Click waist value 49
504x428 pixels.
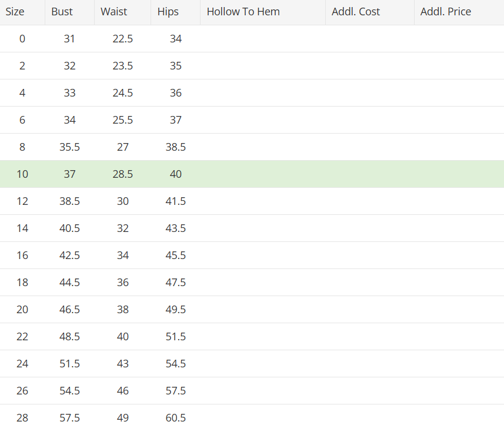click(122, 417)
